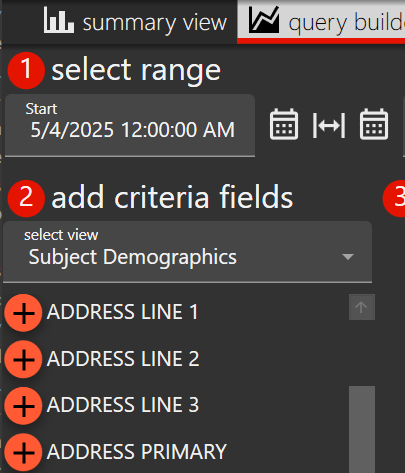This screenshot has width=405, height=473.
Task: Click the scroll up arrow button
Action: click(x=362, y=307)
